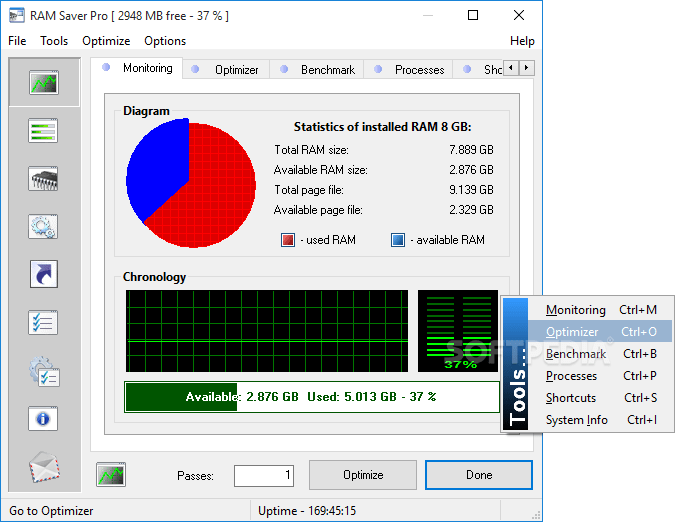Click the Optimize button
This screenshot has height=522, width=675.
coord(363,475)
